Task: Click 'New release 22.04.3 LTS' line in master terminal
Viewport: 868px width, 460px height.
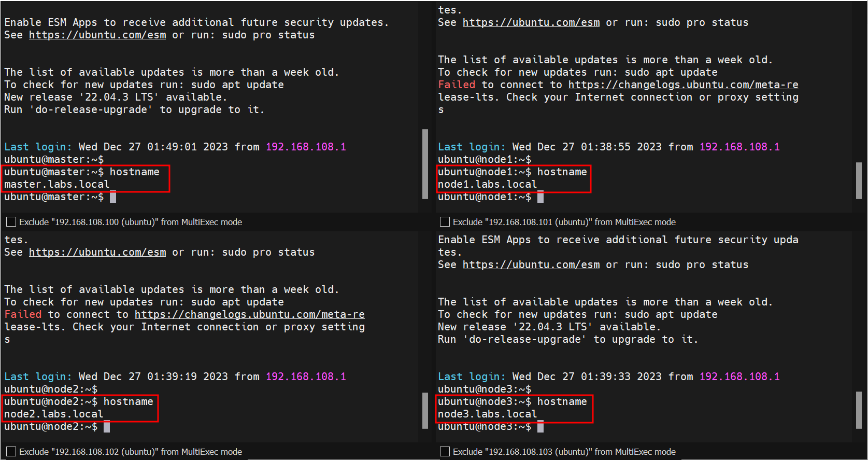Action: [x=116, y=97]
